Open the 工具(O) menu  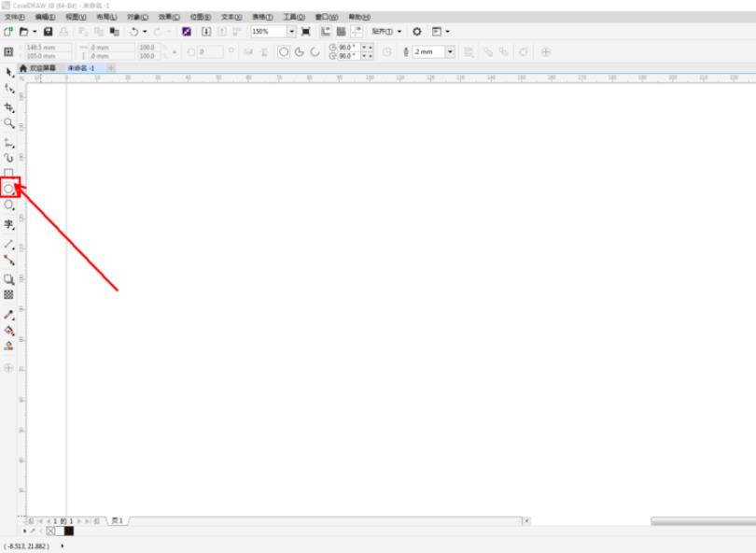294,17
